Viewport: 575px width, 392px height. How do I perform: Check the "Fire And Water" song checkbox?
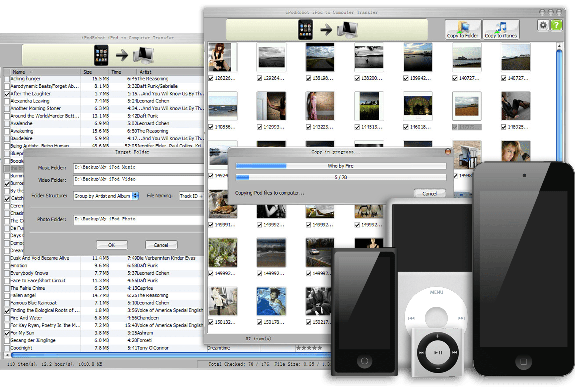point(7,318)
